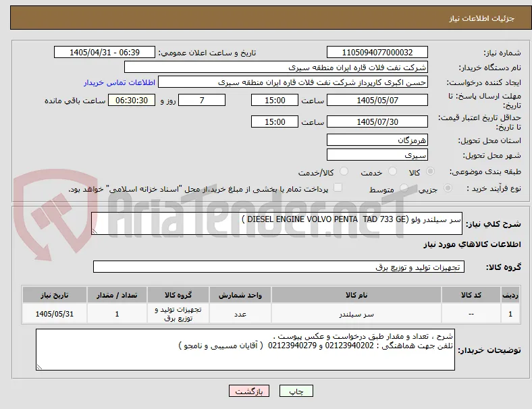The image size is (532, 409).
Task: Click the تاریخ نیاز column header
Action: [55, 295]
